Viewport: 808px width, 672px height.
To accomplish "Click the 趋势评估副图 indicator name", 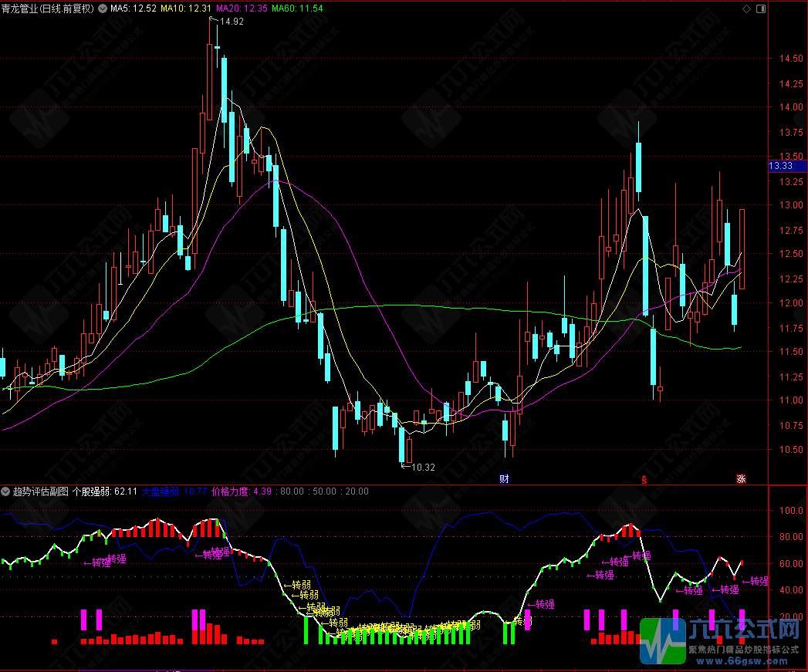I will [41, 491].
